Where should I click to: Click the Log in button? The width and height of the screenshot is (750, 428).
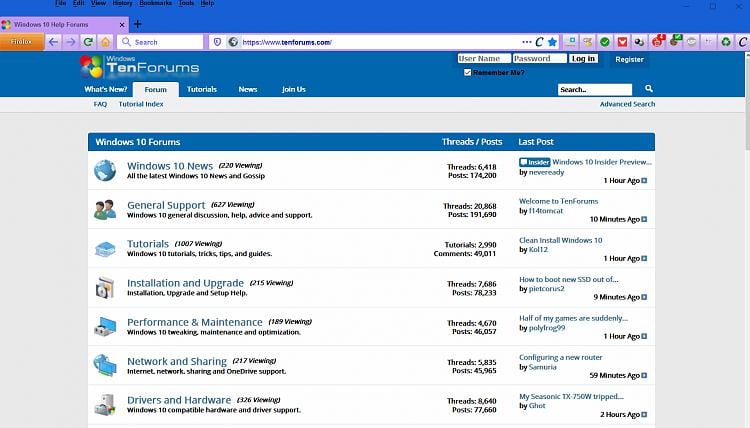[x=583, y=58]
